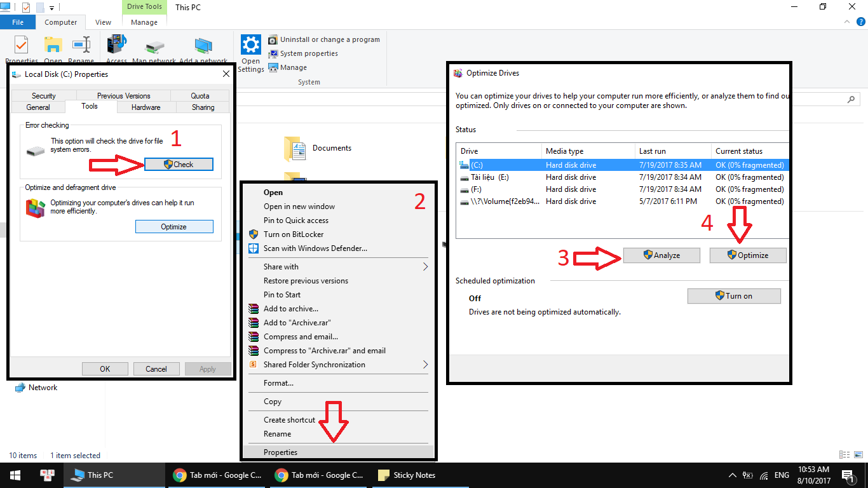
Task: Click the Manage icon in System group
Action: [273, 67]
